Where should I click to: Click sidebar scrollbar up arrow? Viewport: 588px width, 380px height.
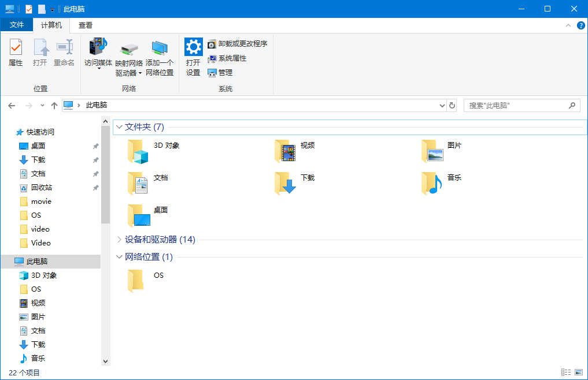(x=105, y=121)
